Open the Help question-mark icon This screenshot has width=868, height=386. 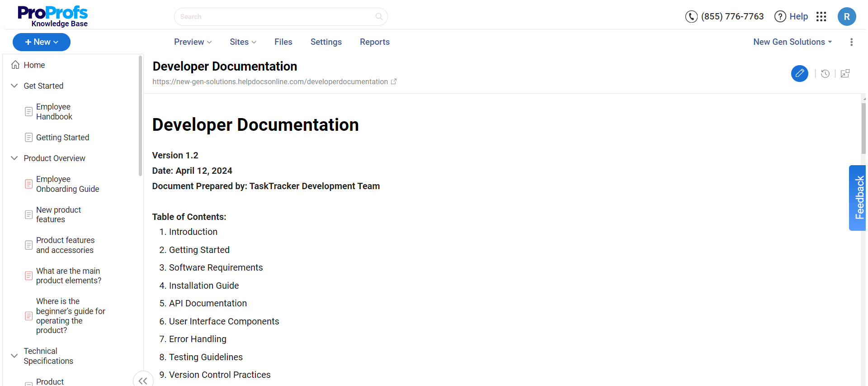[x=780, y=17]
